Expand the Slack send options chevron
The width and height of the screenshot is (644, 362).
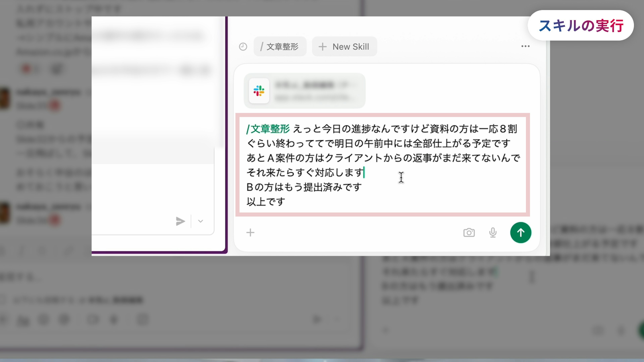pos(201,221)
